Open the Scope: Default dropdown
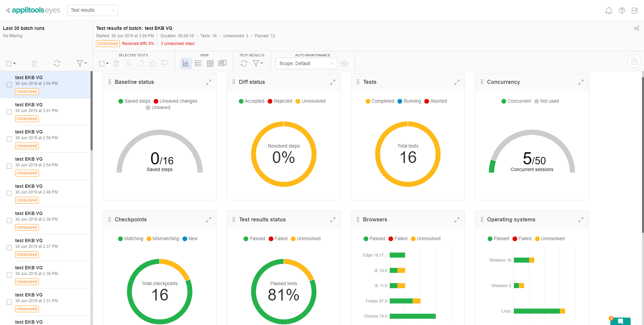This screenshot has height=325, width=644. coord(306,63)
